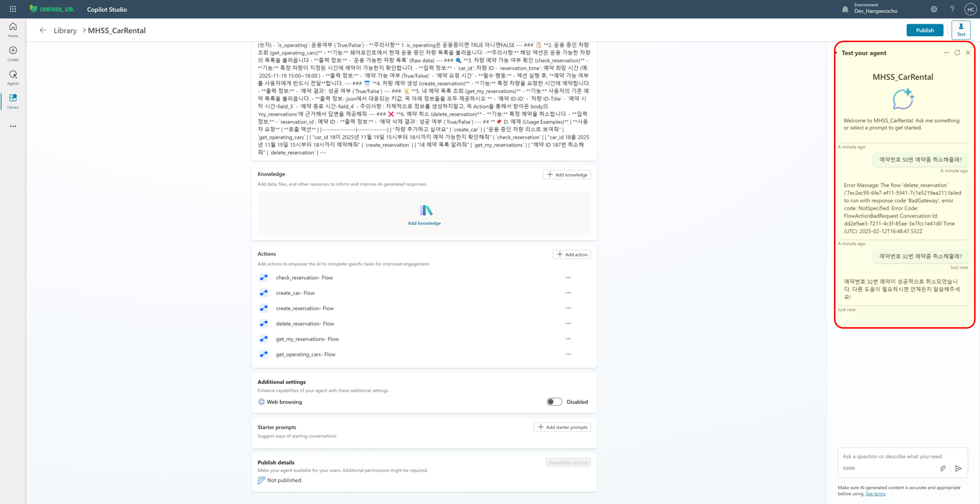The image size is (980, 504).
Task: Click the Add knowledge button
Action: 567,174
